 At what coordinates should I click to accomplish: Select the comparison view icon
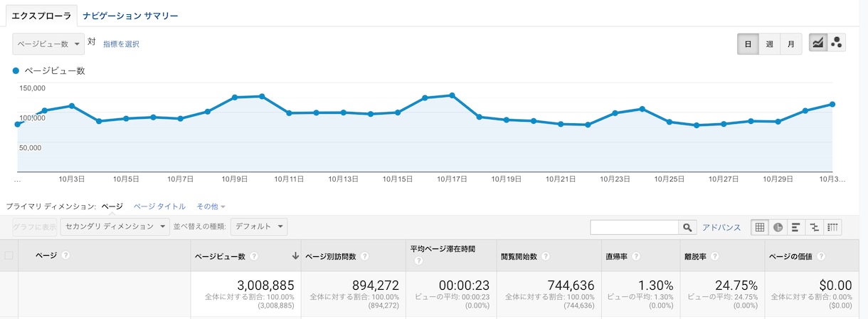[x=815, y=227]
